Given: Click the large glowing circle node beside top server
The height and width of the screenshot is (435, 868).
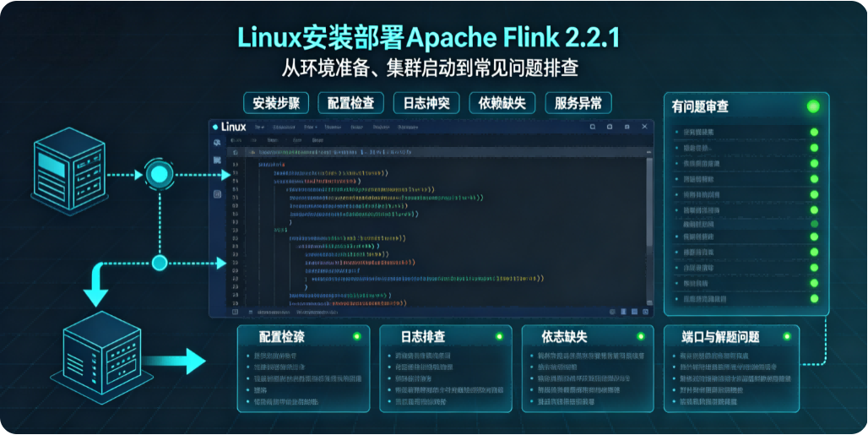Looking at the screenshot, I should pos(160,175).
